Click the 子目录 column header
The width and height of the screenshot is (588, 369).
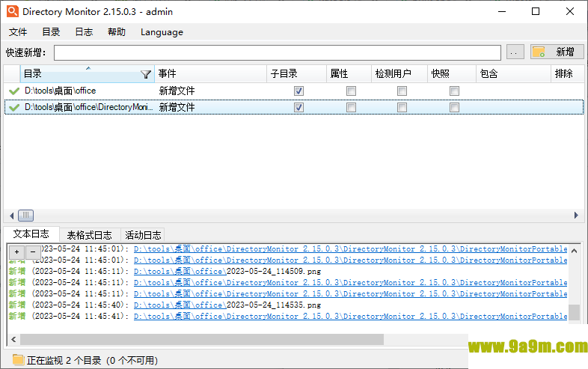click(x=297, y=74)
